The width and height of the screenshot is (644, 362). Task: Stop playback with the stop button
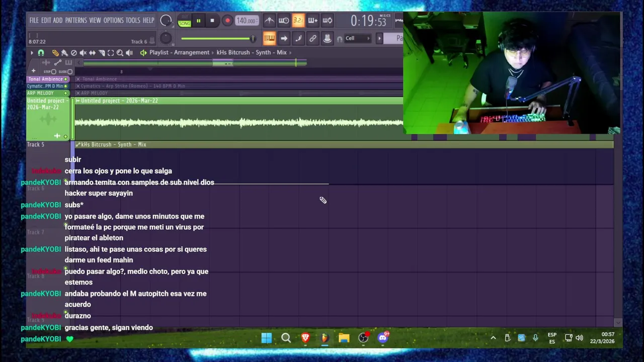(x=212, y=21)
